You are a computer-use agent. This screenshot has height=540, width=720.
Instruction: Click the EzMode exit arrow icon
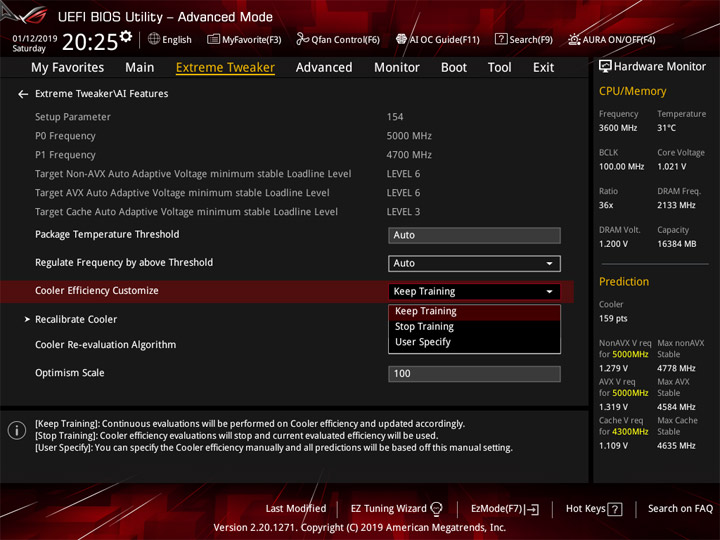532,509
